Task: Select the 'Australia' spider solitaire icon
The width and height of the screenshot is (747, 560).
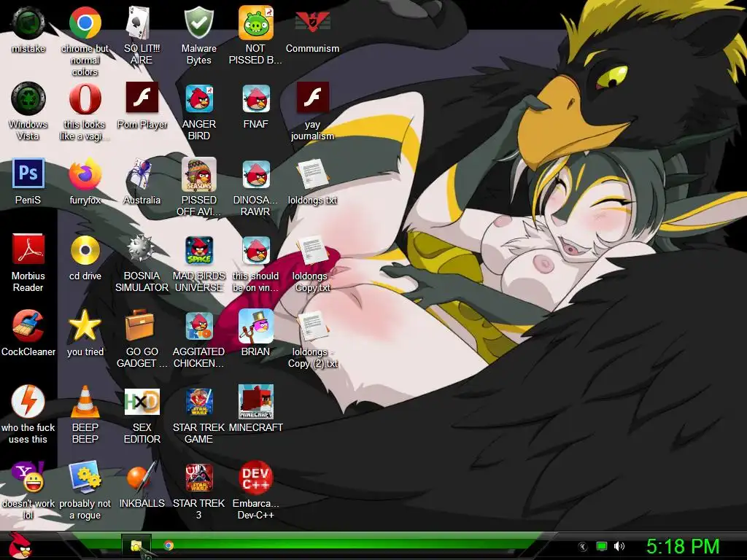Action: coord(142,174)
